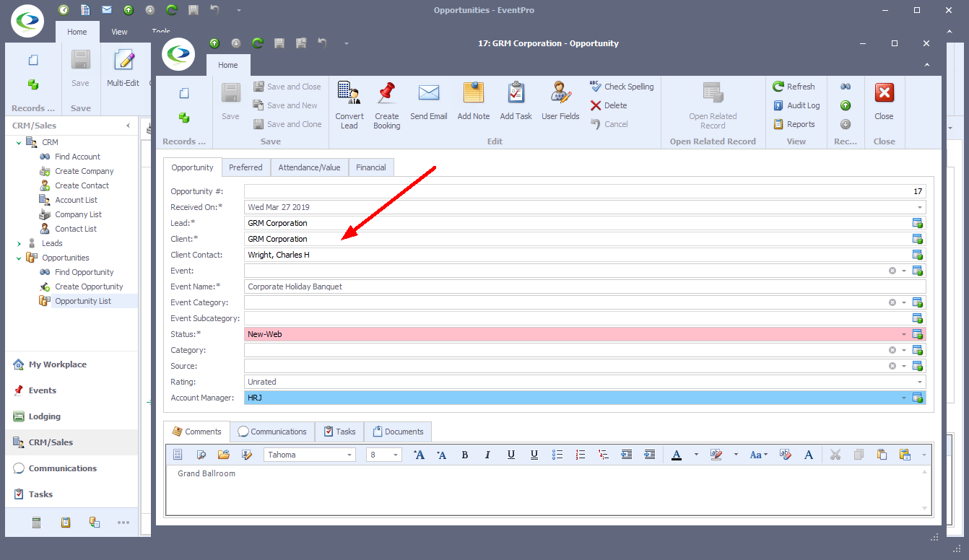Viewport: 969px width, 560px height.
Task: Switch to the Attendance/Value tab
Action: [x=309, y=167]
